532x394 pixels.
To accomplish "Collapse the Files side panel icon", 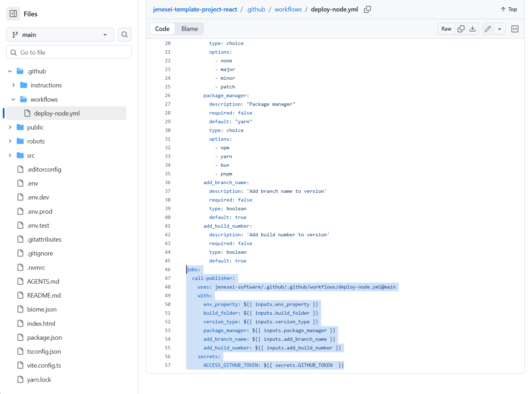I will pos(13,14).
